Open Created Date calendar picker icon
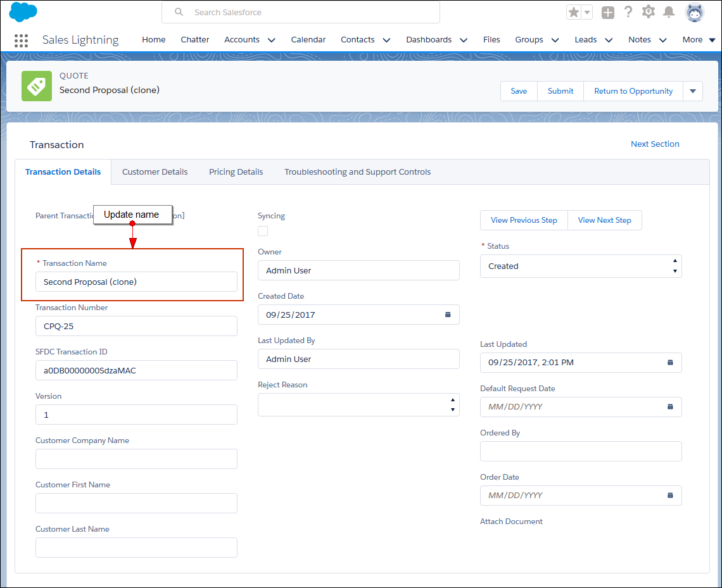Screen dimensions: 722x588 448,315
